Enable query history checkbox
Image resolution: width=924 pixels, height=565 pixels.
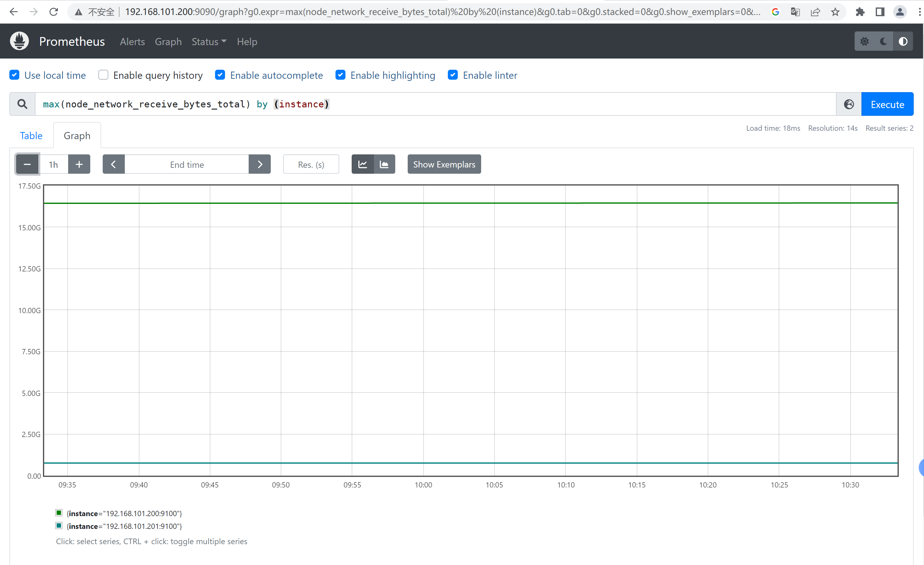(103, 75)
